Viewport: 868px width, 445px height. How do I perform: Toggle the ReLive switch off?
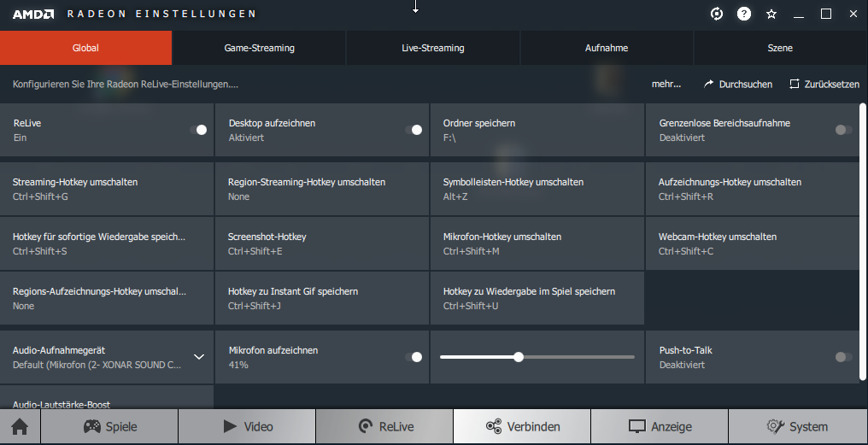pos(198,130)
